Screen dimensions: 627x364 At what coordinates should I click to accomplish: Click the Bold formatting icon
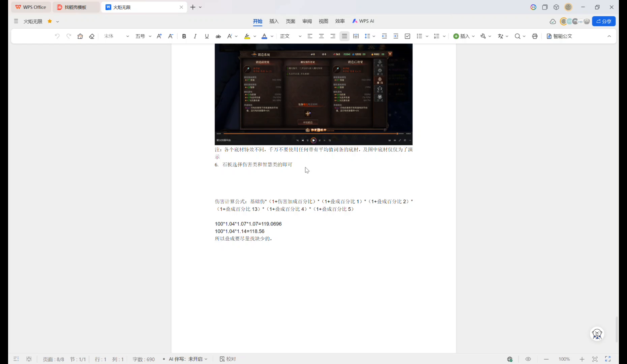(184, 36)
